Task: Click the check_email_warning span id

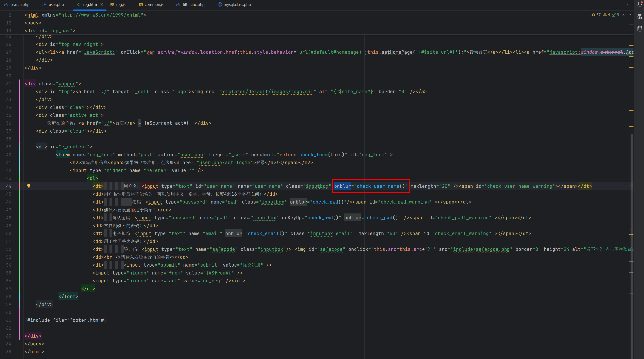Action: (x=461, y=234)
